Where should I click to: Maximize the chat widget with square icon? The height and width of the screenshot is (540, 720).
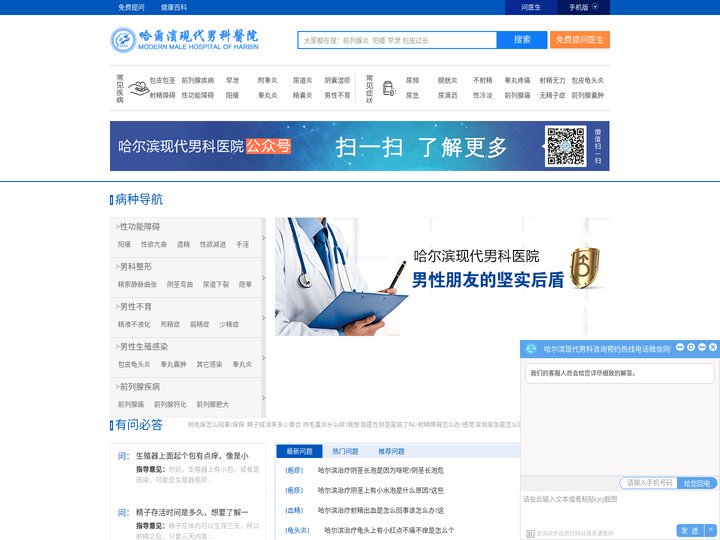(691, 348)
